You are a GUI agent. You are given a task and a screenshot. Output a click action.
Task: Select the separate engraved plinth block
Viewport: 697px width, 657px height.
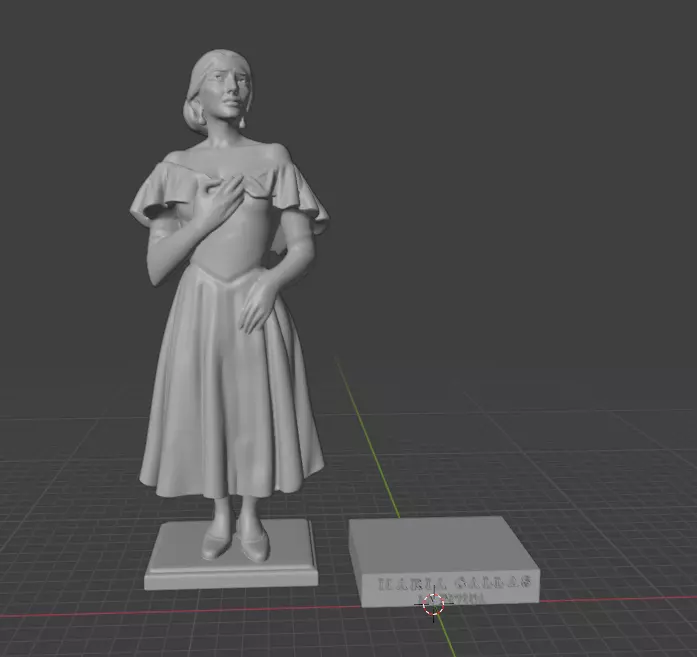point(444,561)
